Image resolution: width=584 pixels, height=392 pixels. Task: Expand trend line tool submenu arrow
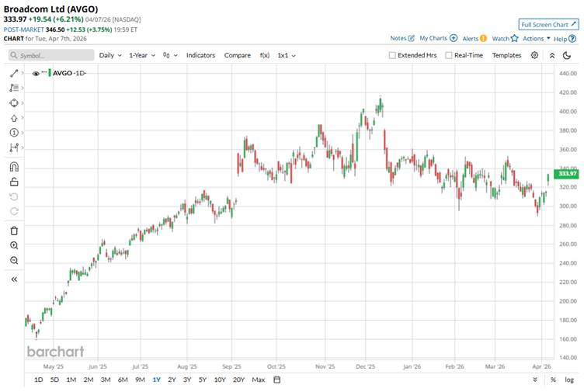(x=23, y=73)
